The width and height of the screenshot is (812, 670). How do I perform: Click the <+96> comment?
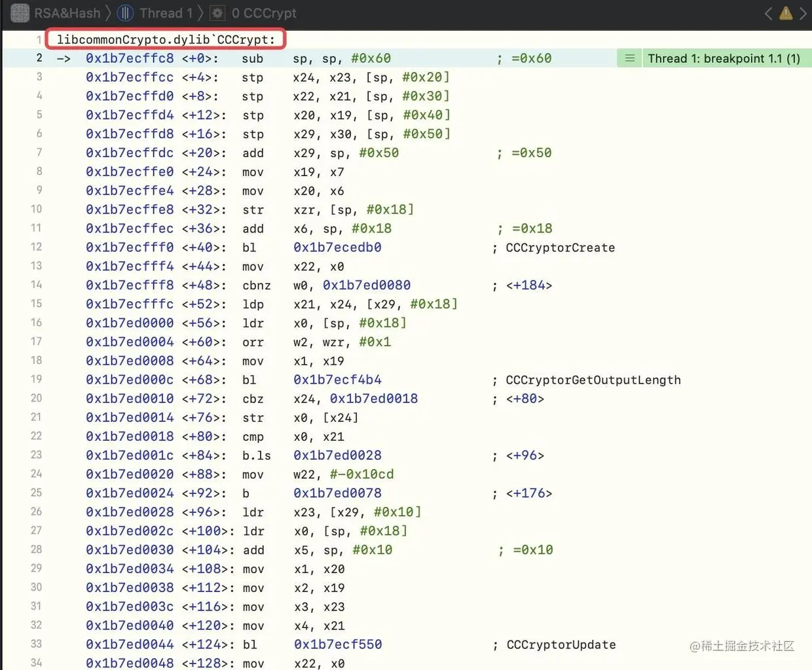(525, 455)
